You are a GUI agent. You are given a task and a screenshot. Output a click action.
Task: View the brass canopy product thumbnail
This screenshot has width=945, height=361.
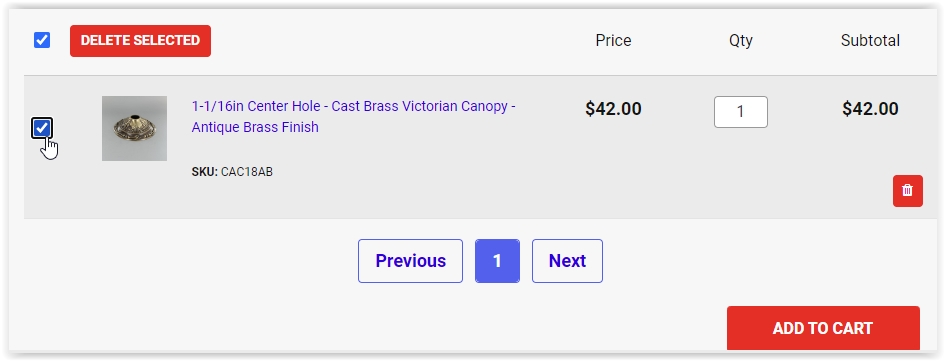134,128
